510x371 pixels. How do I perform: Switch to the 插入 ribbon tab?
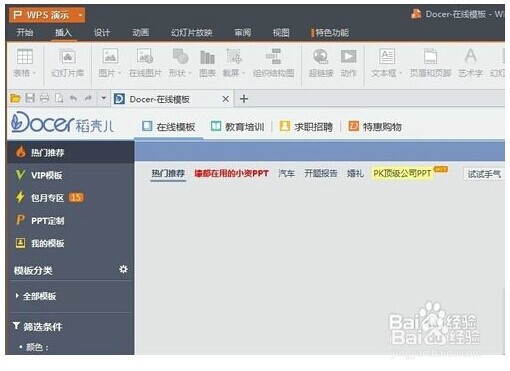pos(63,32)
